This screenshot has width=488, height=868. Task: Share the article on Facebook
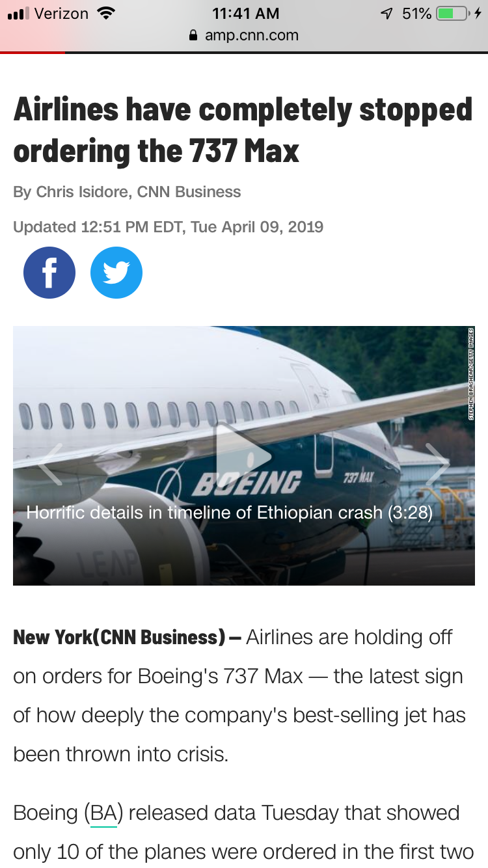(49, 273)
